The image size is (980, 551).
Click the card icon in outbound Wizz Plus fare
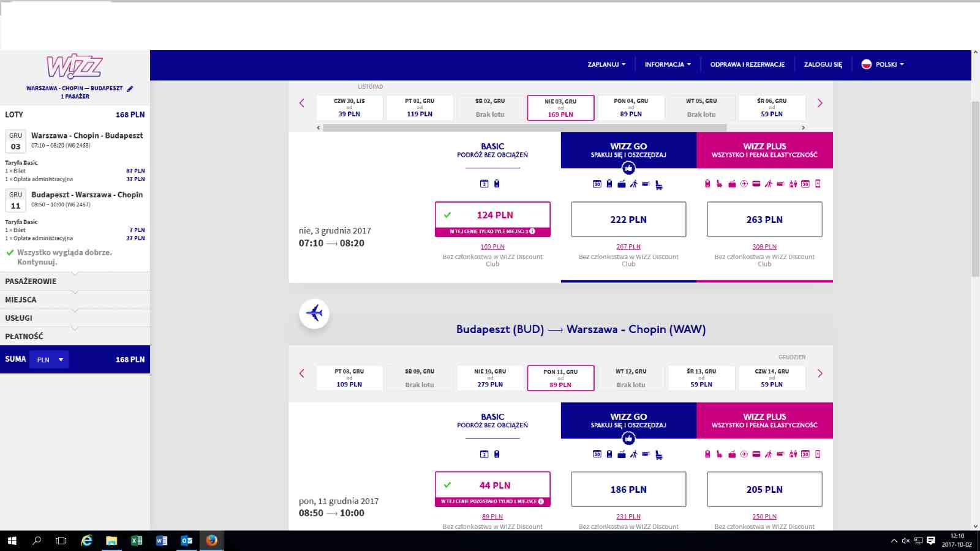[x=756, y=184]
